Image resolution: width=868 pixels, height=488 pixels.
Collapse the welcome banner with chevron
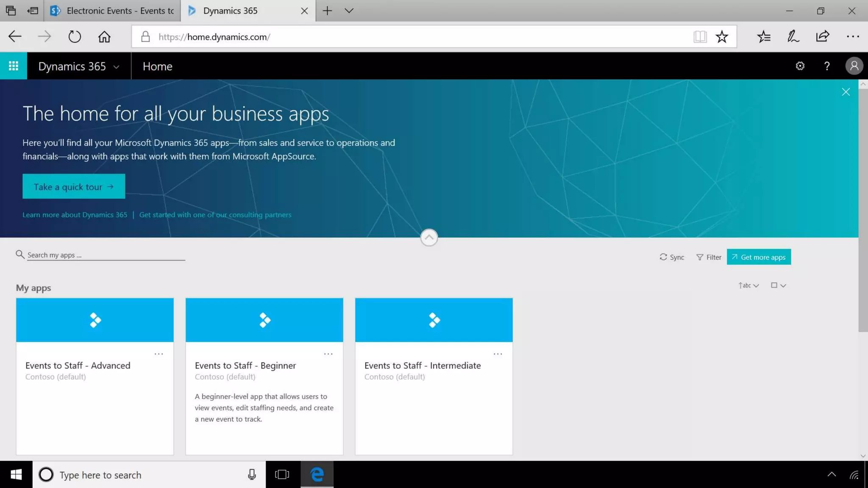click(429, 238)
